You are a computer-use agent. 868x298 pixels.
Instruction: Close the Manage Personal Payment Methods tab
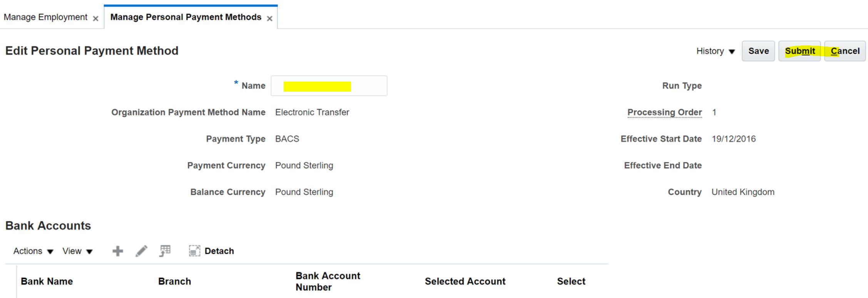tap(270, 18)
